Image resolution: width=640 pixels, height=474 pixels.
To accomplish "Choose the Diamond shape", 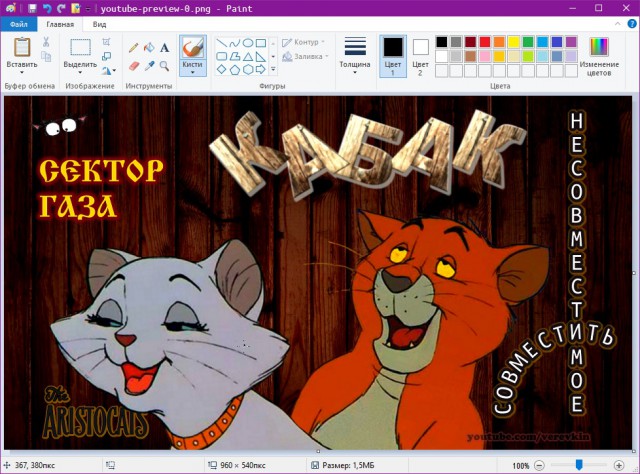I will pos(221,69).
